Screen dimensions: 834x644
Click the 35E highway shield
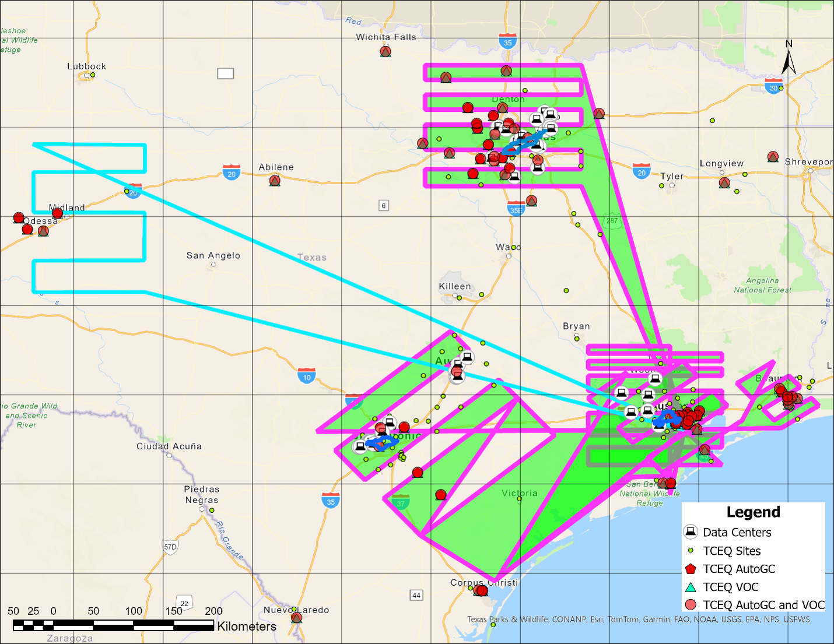516,209
